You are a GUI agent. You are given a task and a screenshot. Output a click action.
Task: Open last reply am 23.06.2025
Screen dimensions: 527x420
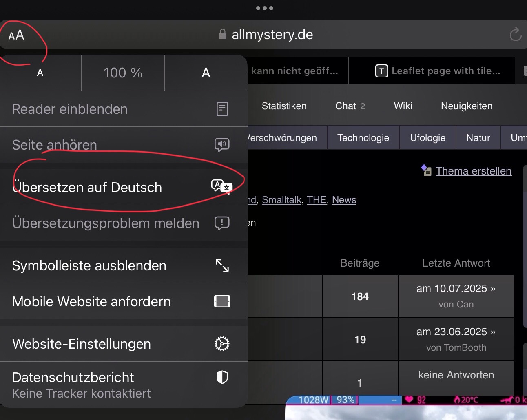click(x=456, y=332)
